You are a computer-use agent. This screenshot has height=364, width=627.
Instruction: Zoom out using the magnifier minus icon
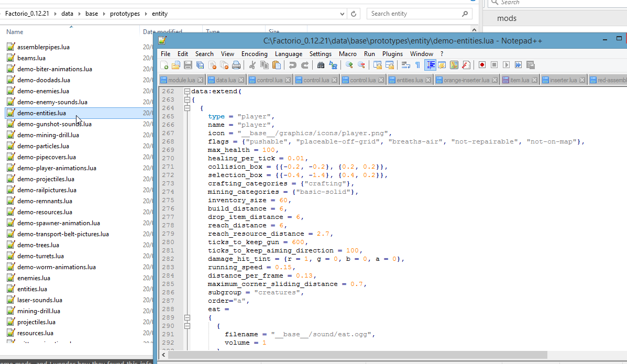(361, 65)
